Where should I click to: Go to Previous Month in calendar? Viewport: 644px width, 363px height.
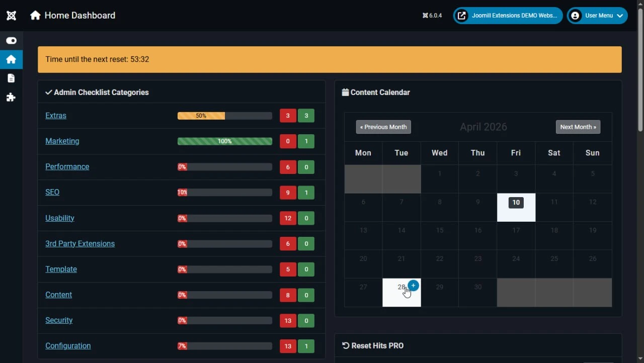(x=383, y=127)
